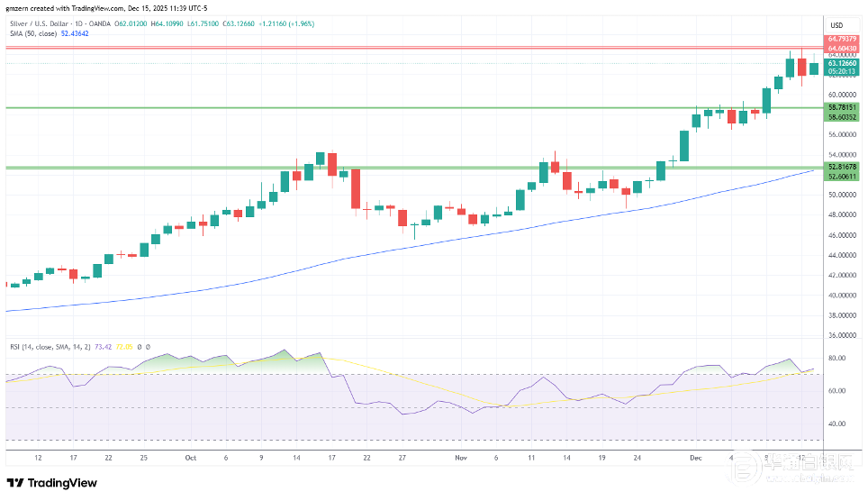
Task: Click the 64.79379 red price label
Action: click(843, 40)
